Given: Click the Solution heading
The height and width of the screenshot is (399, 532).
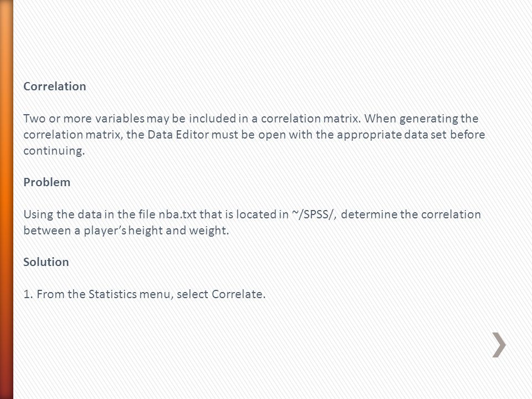Looking at the screenshot, I should pyautogui.click(x=46, y=262).
